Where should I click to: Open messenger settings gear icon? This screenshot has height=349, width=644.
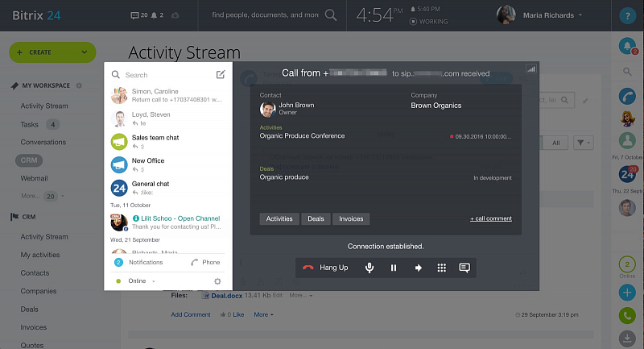217,281
